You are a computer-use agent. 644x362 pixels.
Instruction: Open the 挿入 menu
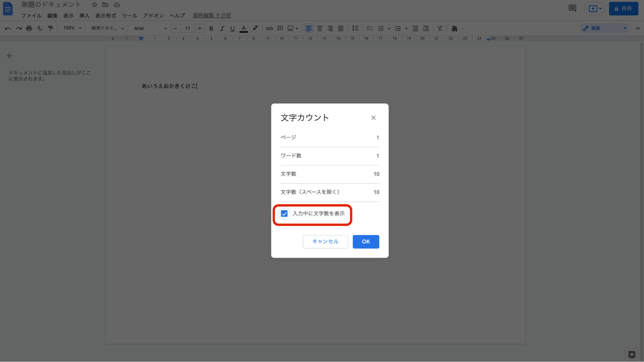click(84, 15)
